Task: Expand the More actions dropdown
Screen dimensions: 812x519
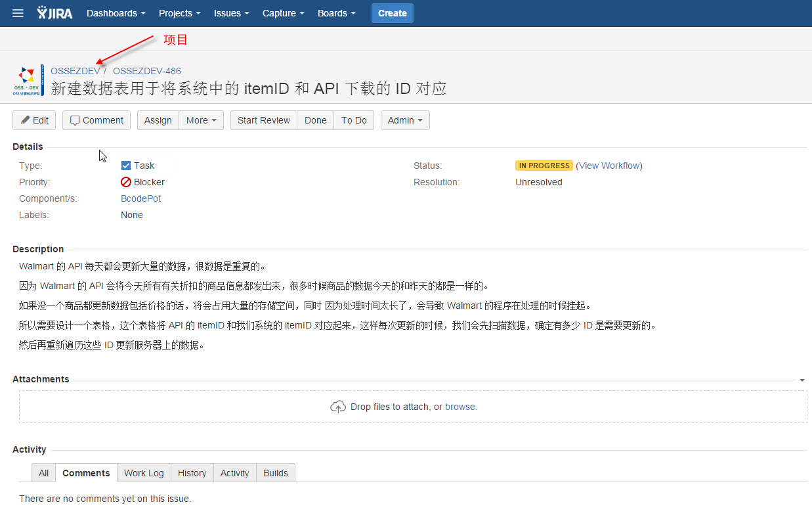Action: click(x=202, y=120)
